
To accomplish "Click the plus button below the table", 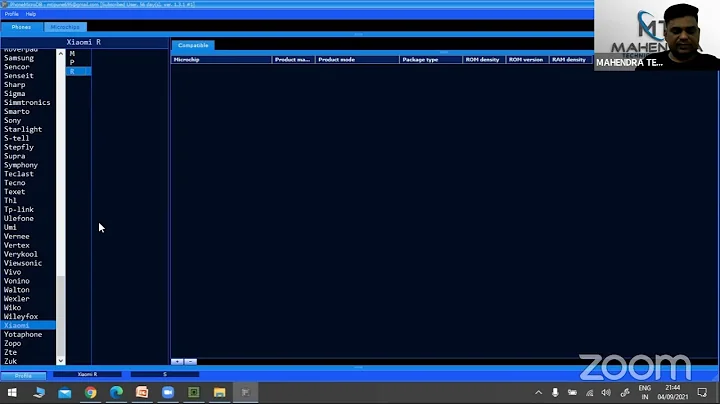I will pos(177,362).
